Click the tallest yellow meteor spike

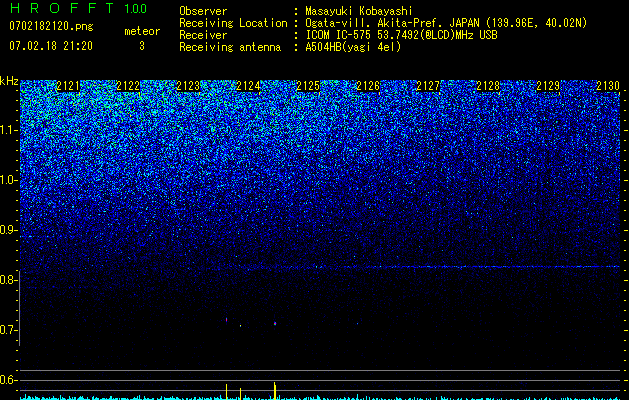tap(275, 390)
